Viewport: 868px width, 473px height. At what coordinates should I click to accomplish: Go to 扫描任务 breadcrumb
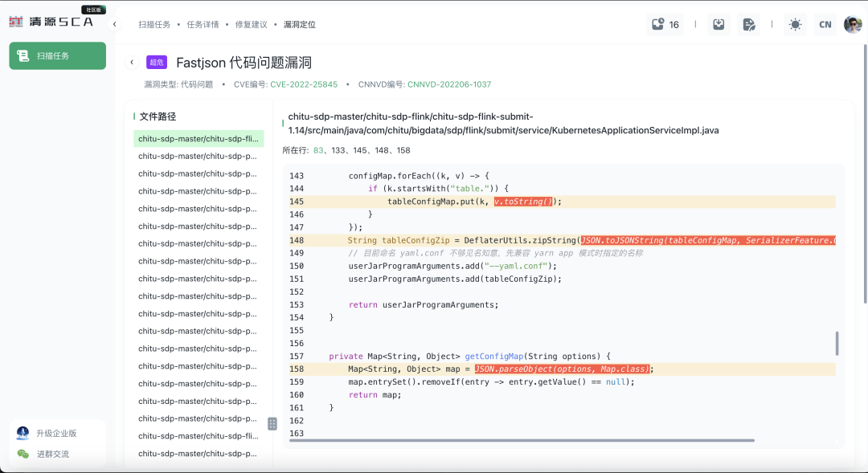[154, 24]
